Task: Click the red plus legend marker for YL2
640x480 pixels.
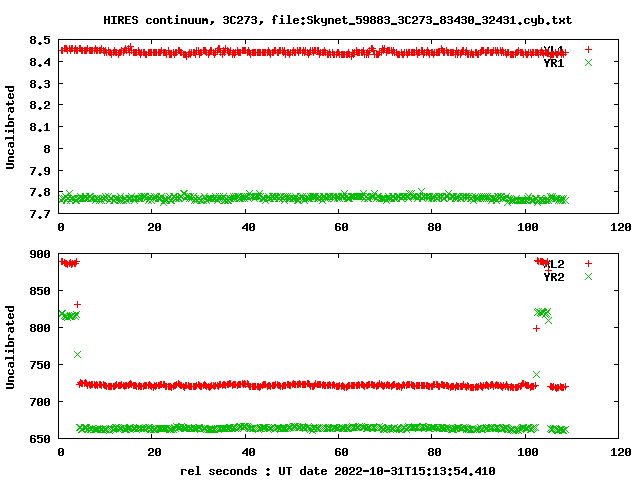Action: (588, 264)
